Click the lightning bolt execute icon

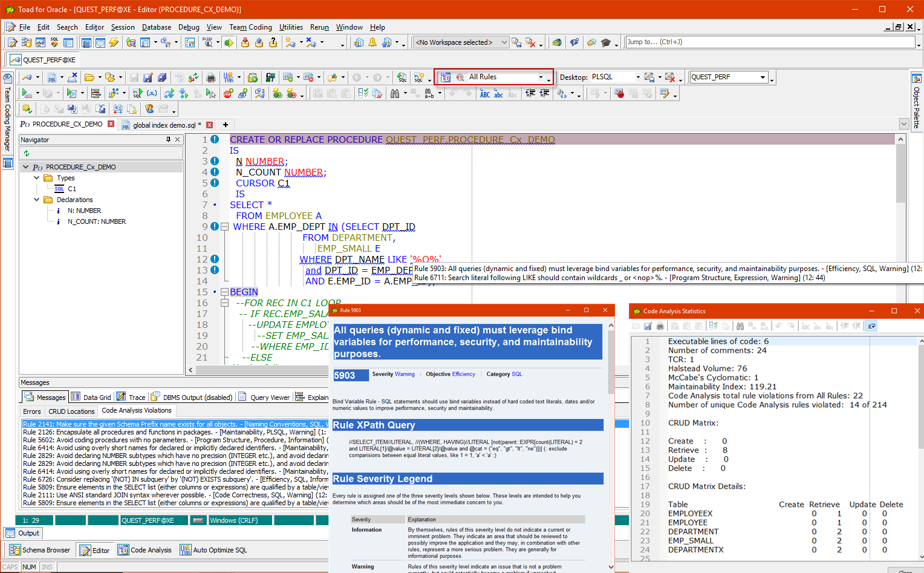point(114,42)
